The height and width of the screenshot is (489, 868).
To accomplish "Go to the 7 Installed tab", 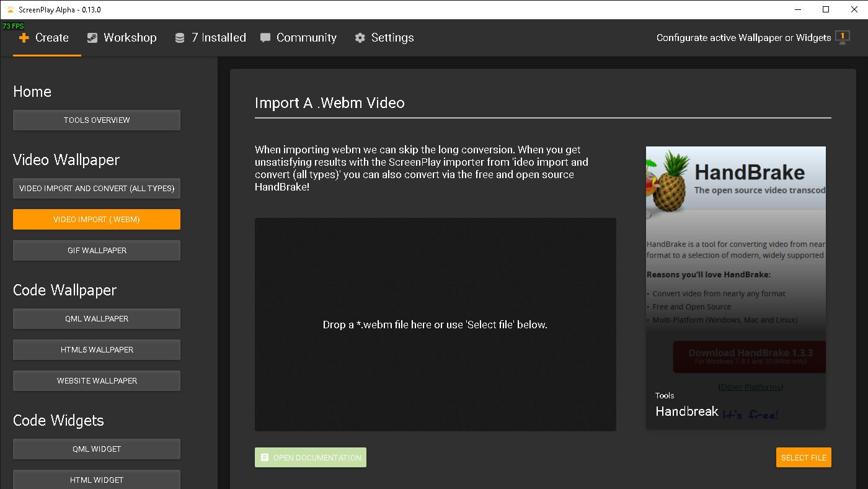I will [211, 38].
